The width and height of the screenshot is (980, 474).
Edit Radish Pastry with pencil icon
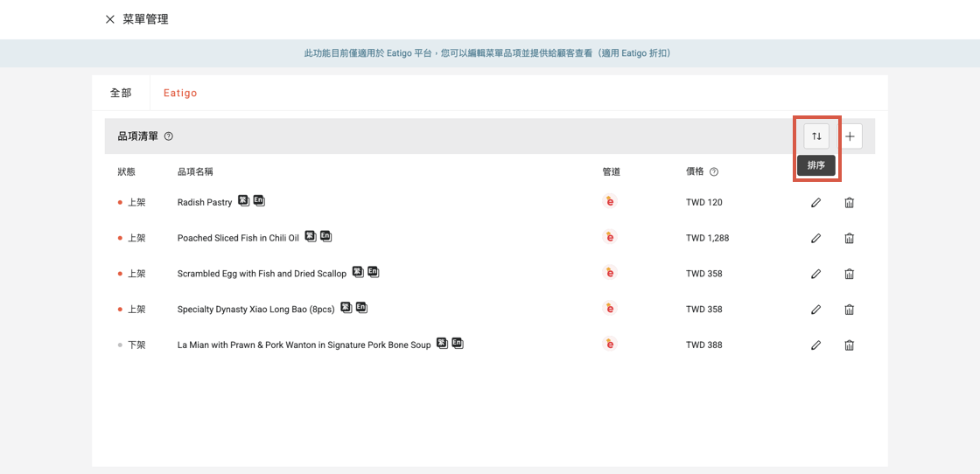pos(816,203)
